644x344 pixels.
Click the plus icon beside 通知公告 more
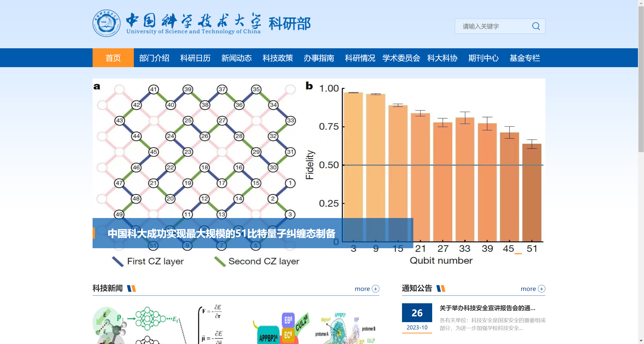pyautogui.click(x=541, y=289)
